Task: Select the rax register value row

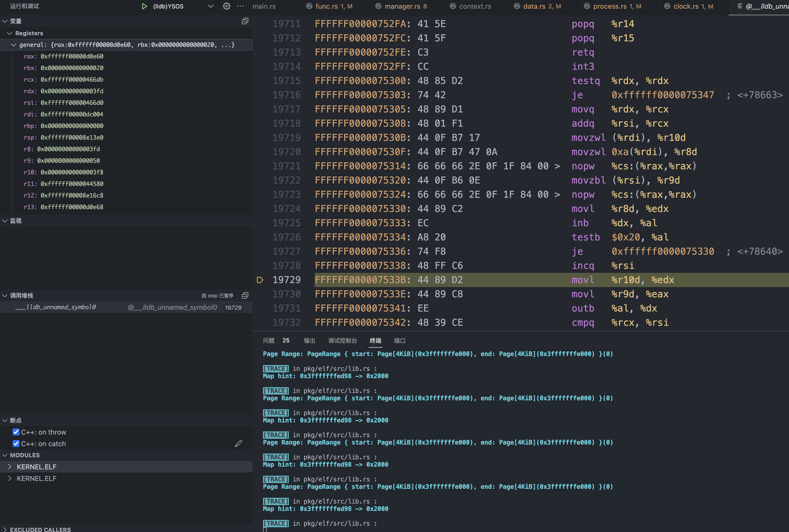Action: pos(126,56)
